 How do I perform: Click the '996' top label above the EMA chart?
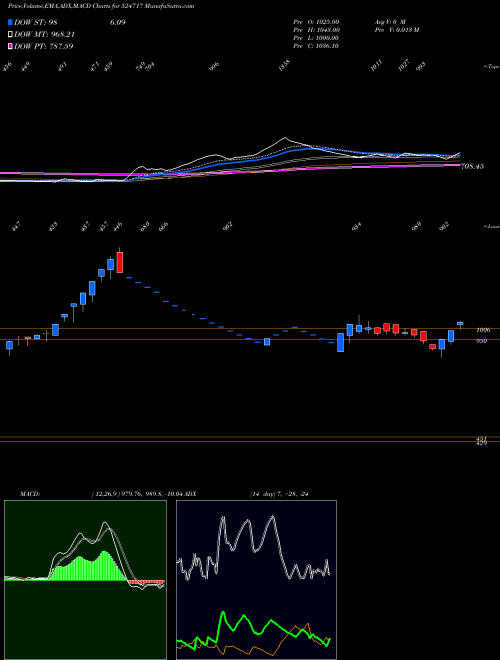pos(215,66)
